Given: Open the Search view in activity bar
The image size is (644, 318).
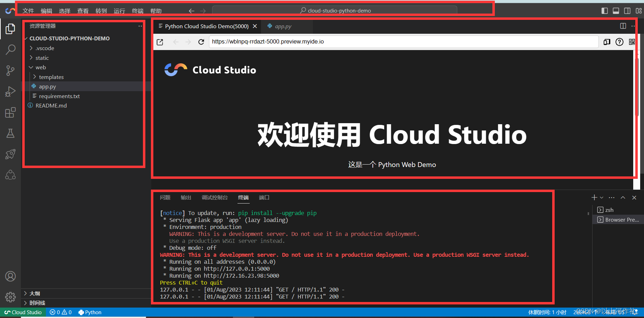Looking at the screenshot, I should (x=10, y=50).
